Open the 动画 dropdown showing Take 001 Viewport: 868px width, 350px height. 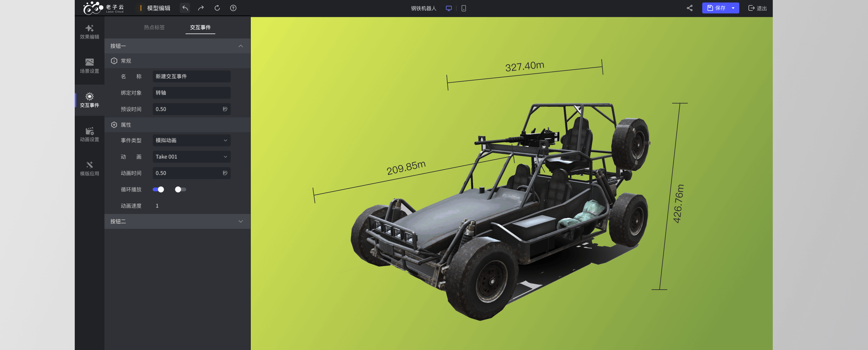[191, 157]
